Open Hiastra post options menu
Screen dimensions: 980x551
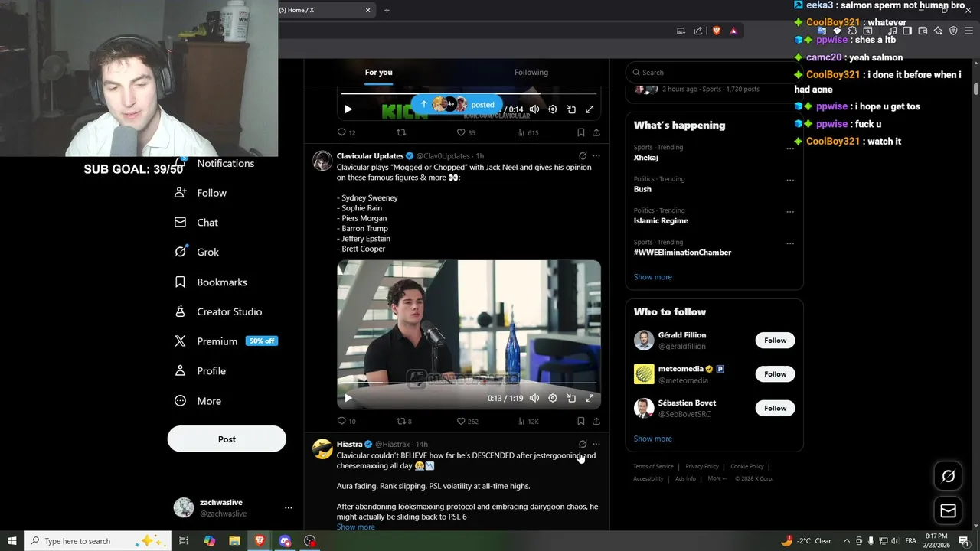596,444
